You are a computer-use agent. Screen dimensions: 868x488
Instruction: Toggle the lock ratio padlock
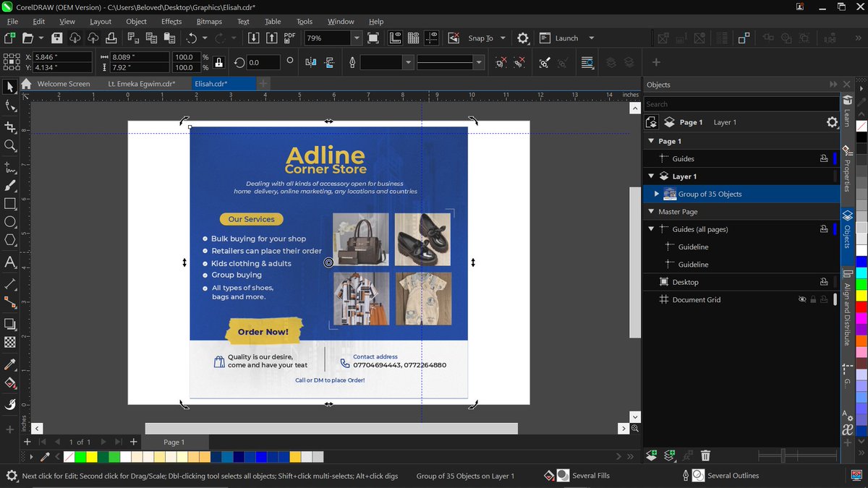tap(219, 62)
